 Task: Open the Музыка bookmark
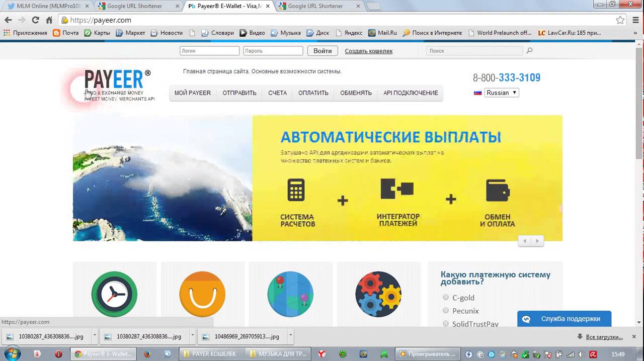(x=285, y=33)
